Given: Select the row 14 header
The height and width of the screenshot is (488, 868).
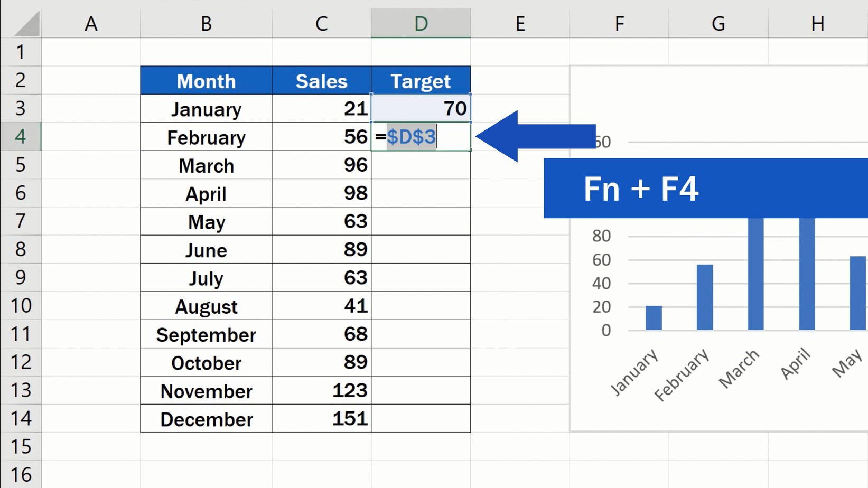Looking at the screenshot, I should [20, 419].
